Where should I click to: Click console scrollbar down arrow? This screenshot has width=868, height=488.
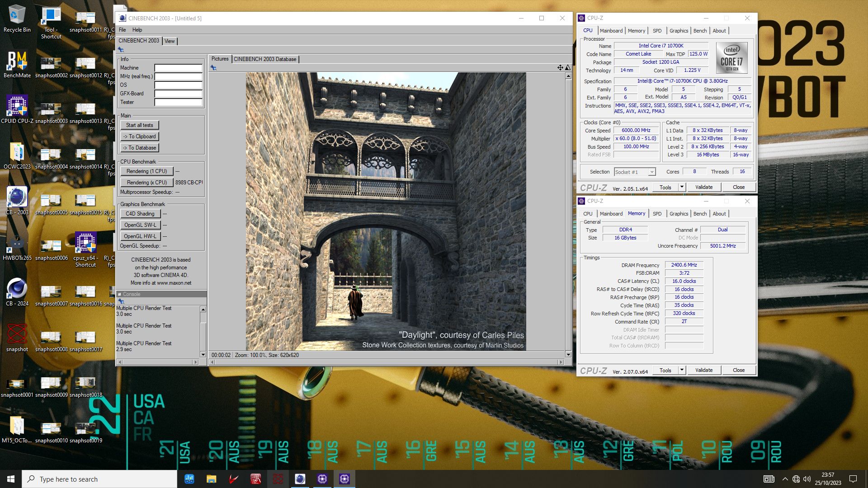203,355
